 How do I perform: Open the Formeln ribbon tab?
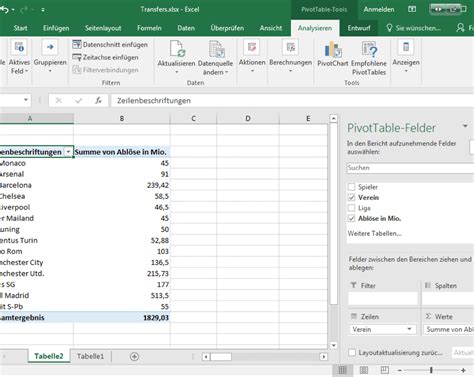point(149,28)
